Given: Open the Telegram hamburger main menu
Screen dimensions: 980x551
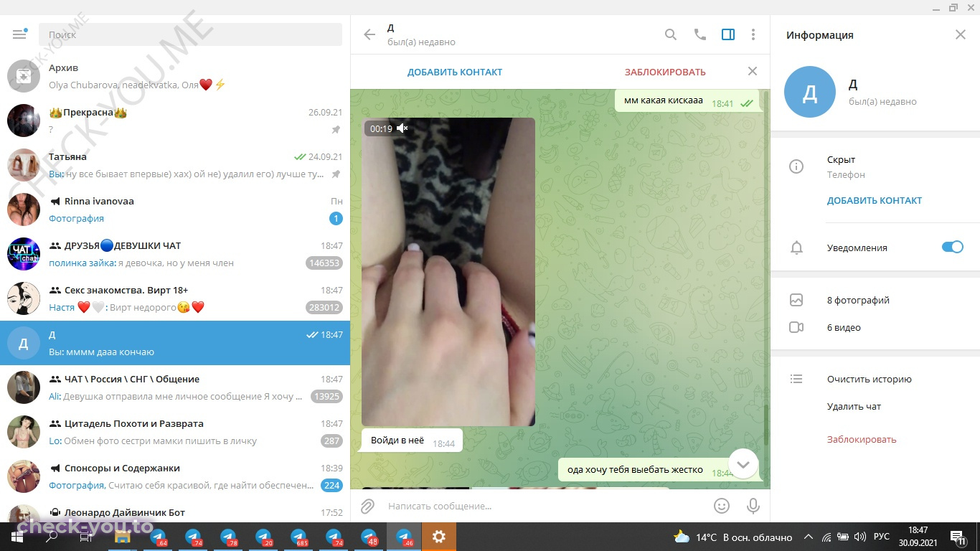Looking at the screenshot, I should pyautogui.click(x=19, y=34).
